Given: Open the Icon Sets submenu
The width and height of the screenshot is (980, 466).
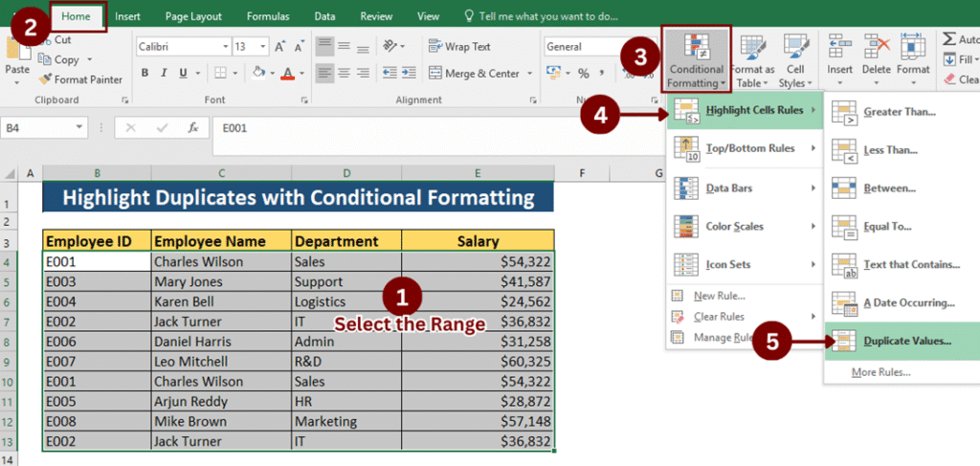Looking at the screenshot, I should tap(745, 265).
